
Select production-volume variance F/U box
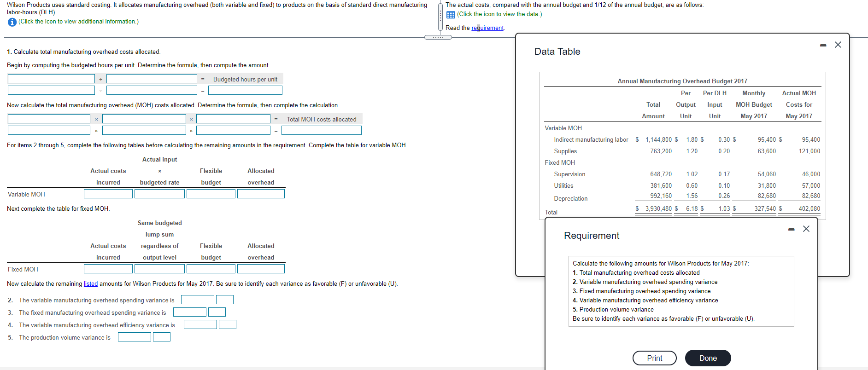(x=162, y=337)
